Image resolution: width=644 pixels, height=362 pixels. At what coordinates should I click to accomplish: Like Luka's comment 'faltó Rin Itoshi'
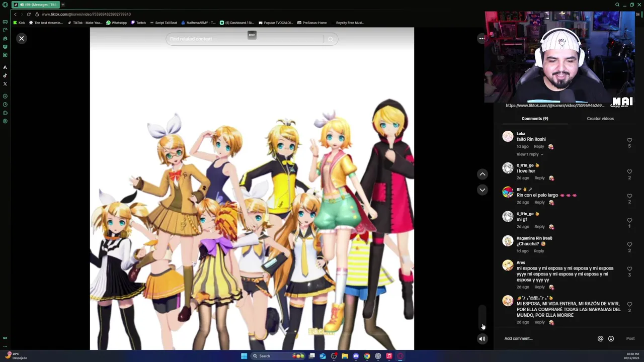click(629, 140)
